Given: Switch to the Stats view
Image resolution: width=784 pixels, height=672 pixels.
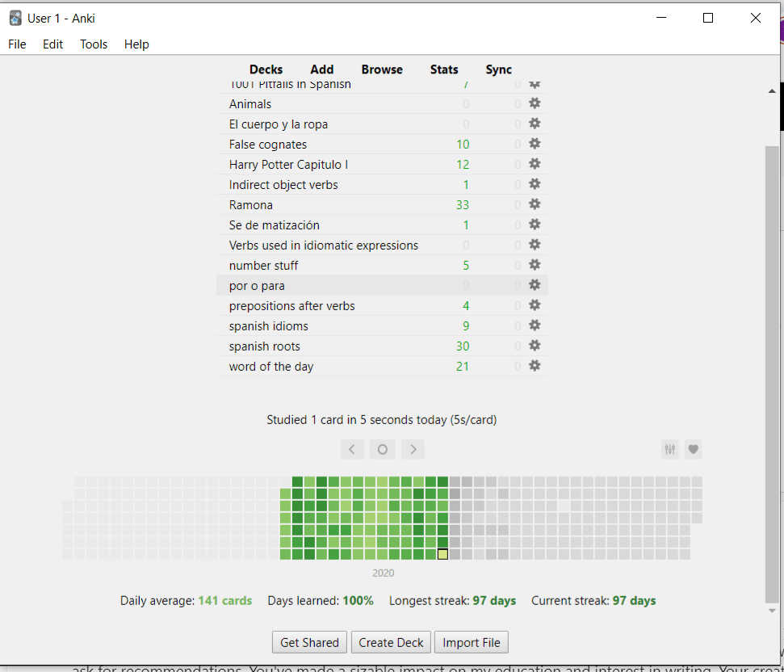Looking at the screenshot, I should click(444, 69).
